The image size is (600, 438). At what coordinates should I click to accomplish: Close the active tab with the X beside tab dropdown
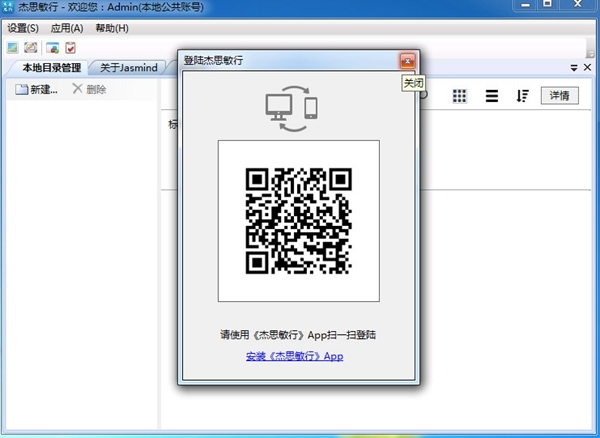587,68
